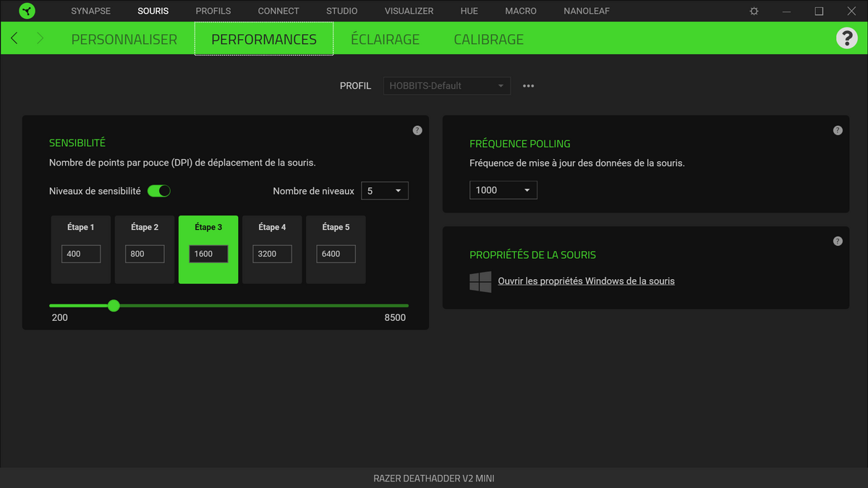Click the Étape 2 DPI field 800
This screenshot has height=488, width=868.
(x=145, y=254)
